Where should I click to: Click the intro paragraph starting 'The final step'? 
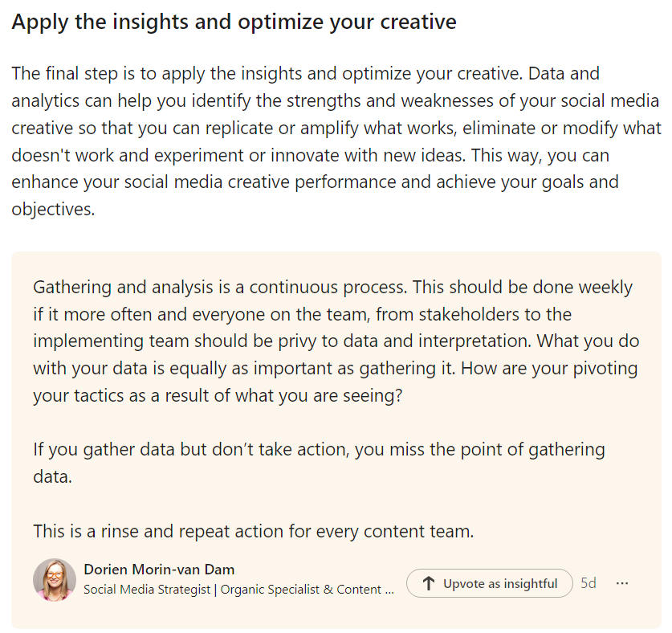click(x=305, y=74)
